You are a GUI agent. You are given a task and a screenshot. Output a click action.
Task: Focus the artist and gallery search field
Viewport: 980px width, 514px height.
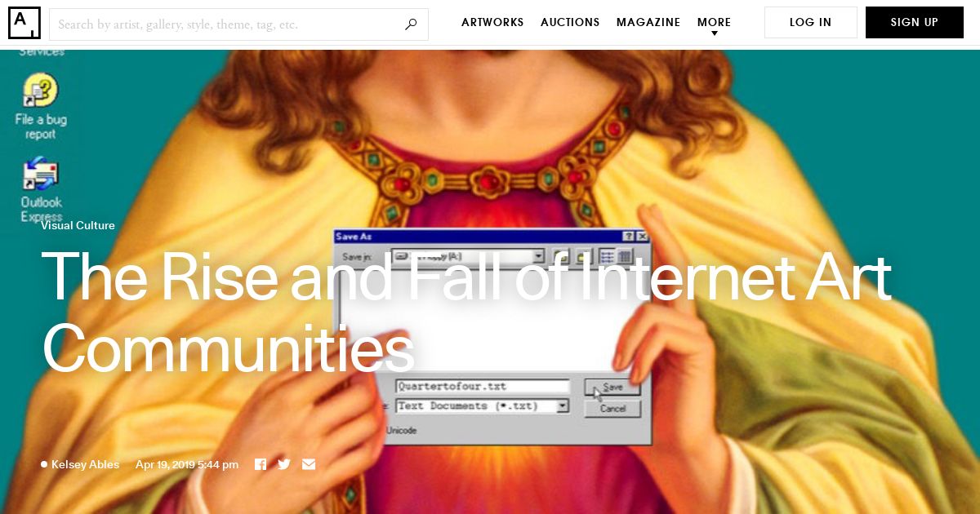point(238,24)
